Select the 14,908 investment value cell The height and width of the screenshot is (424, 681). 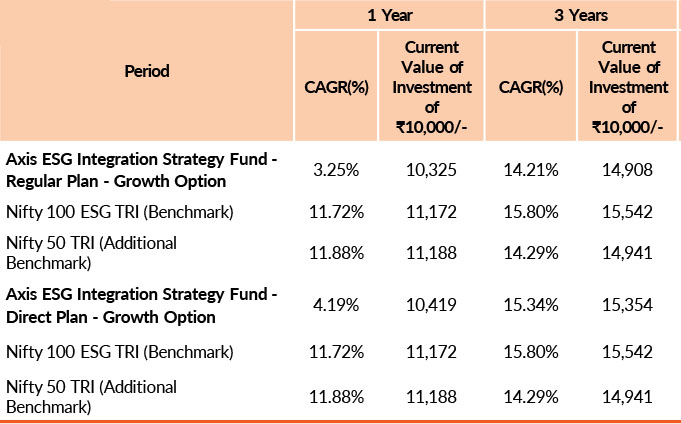coord(629,170)
